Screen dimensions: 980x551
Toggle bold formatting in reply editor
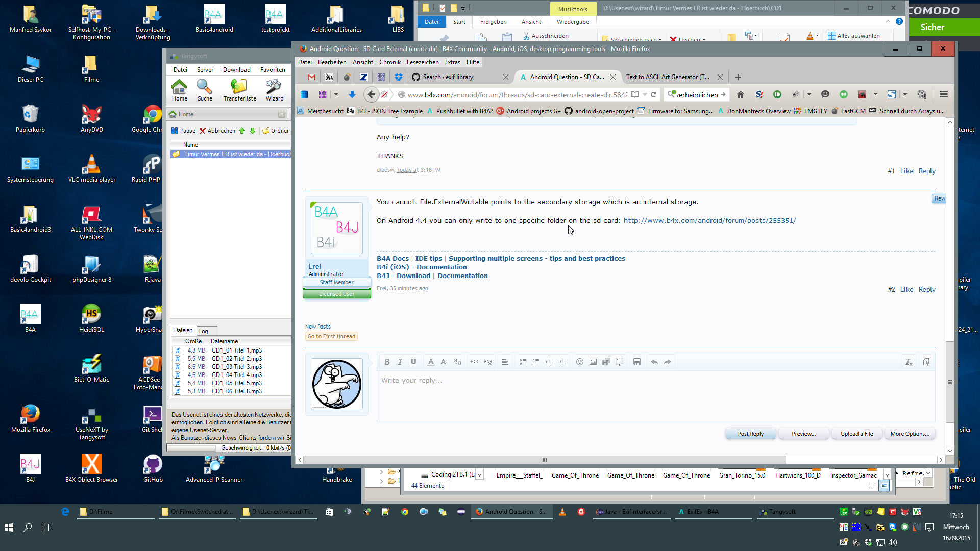[x=387, y=362]
